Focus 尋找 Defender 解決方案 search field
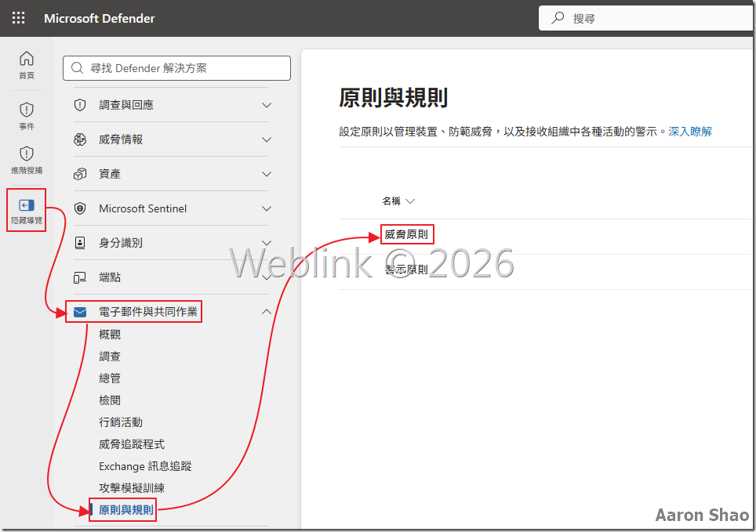The height and width of the screenshot is (532, 756). (x=176, y=68)
